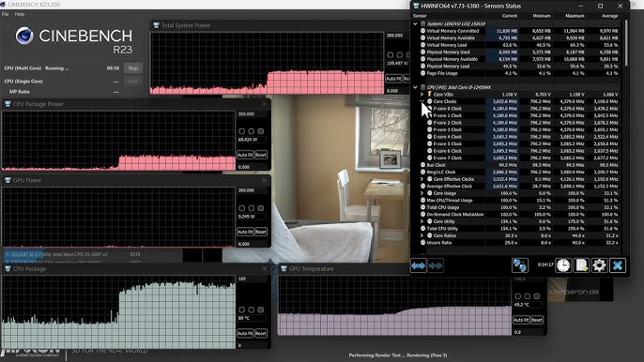Click the log file document icon in HWiNFO
This screenshot has width=644, height=362.
click(582, 265)
